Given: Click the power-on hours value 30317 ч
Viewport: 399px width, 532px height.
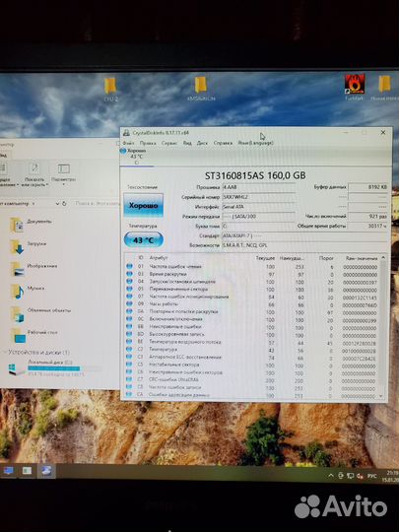Looking at the screenshot, I should pos(368,226).
